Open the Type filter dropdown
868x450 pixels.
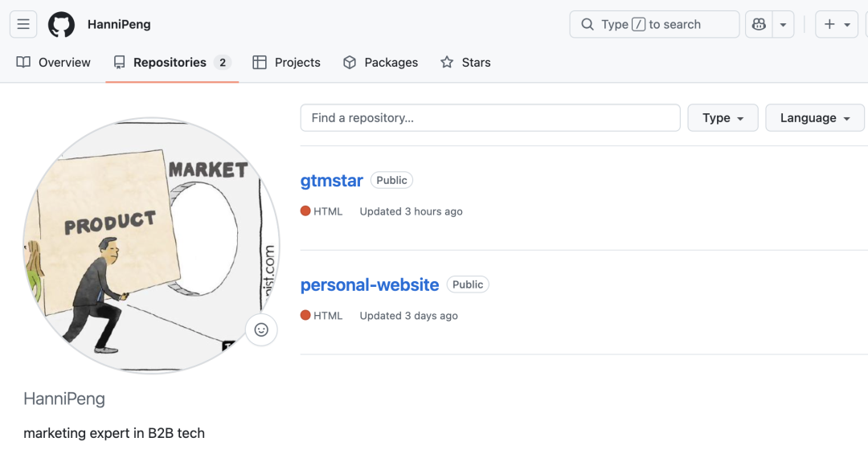click(x=723, y=118)
